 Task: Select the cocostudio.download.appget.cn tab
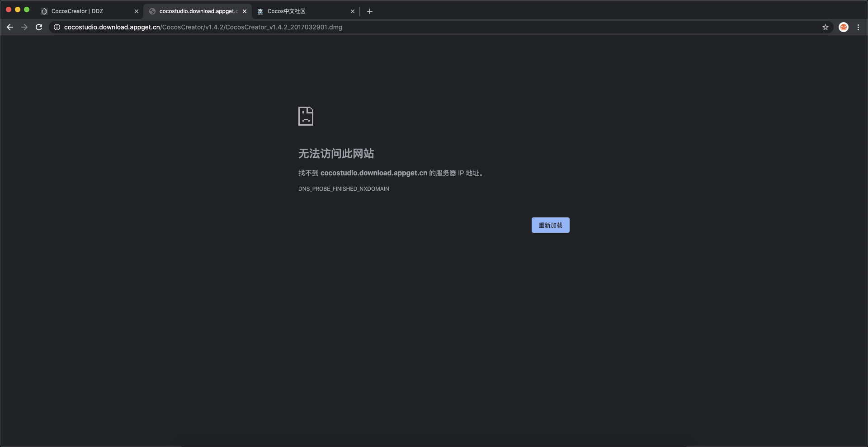198,11
